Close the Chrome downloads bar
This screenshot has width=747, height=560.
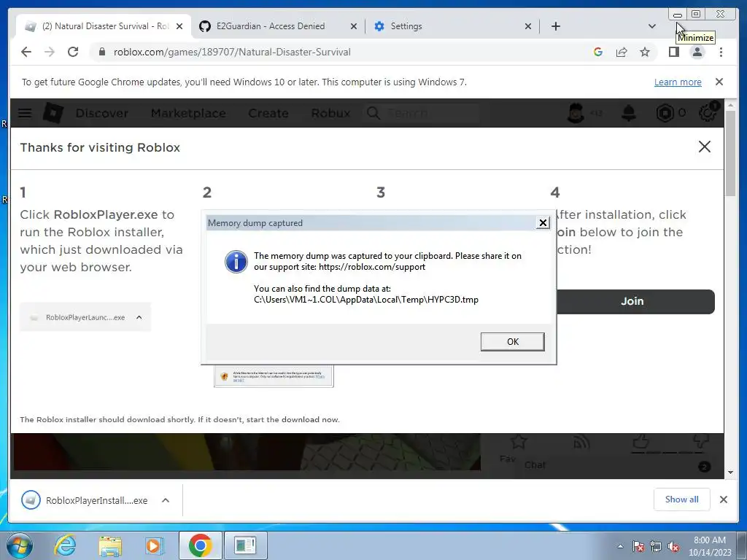[x=723, y=499]
